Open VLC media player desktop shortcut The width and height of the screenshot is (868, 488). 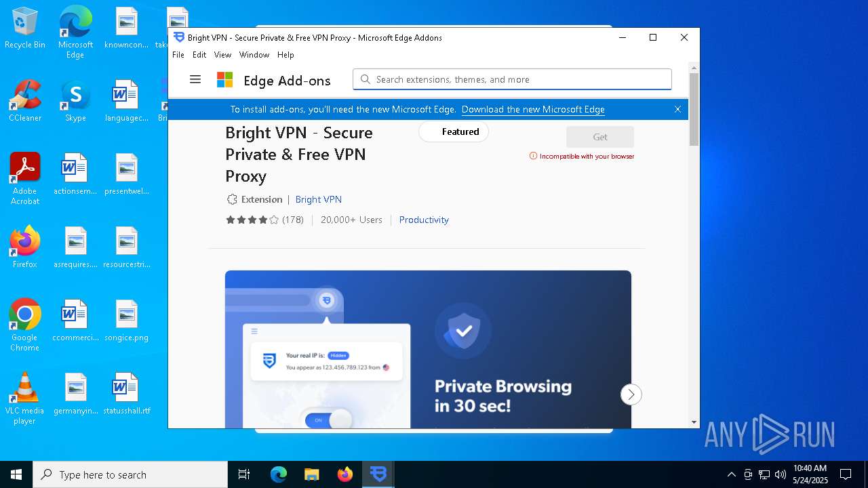[25, 399]
